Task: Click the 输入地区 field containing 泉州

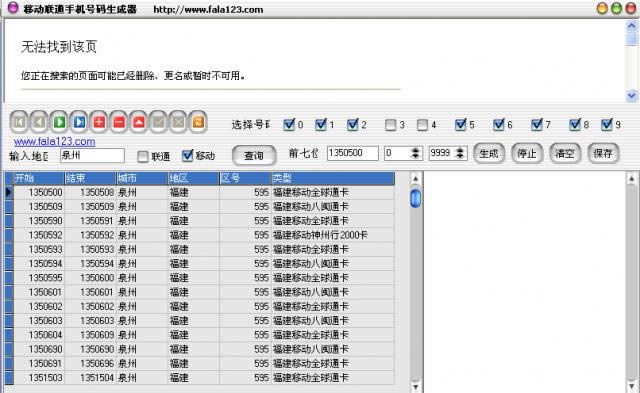Action: tap(92, 155)
